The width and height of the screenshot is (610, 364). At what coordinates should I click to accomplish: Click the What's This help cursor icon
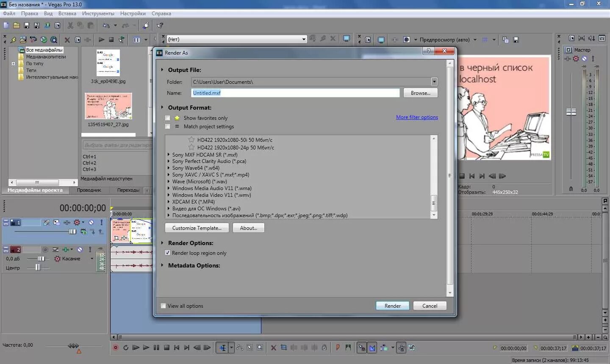coord(160,25)
